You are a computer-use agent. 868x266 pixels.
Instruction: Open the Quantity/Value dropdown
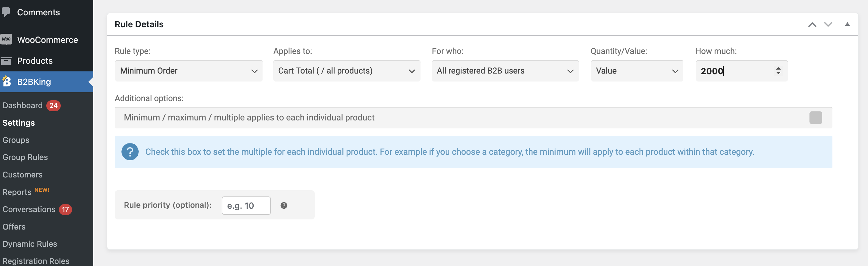point(637,71)
